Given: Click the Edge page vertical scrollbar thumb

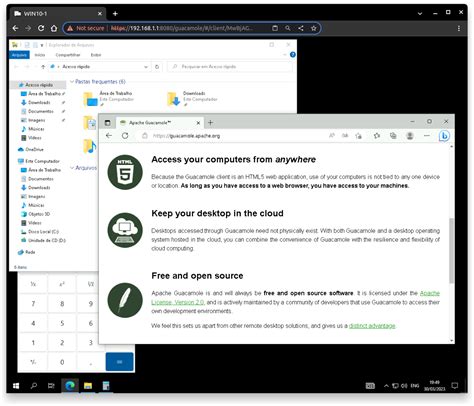Looking at the screenshot, I should click(452, 251).
